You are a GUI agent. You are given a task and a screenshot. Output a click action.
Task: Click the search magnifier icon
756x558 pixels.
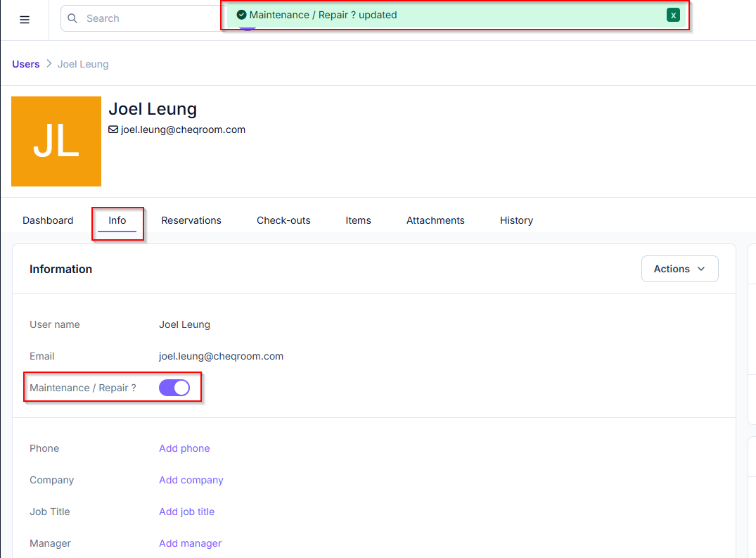[x=73, y=18]
